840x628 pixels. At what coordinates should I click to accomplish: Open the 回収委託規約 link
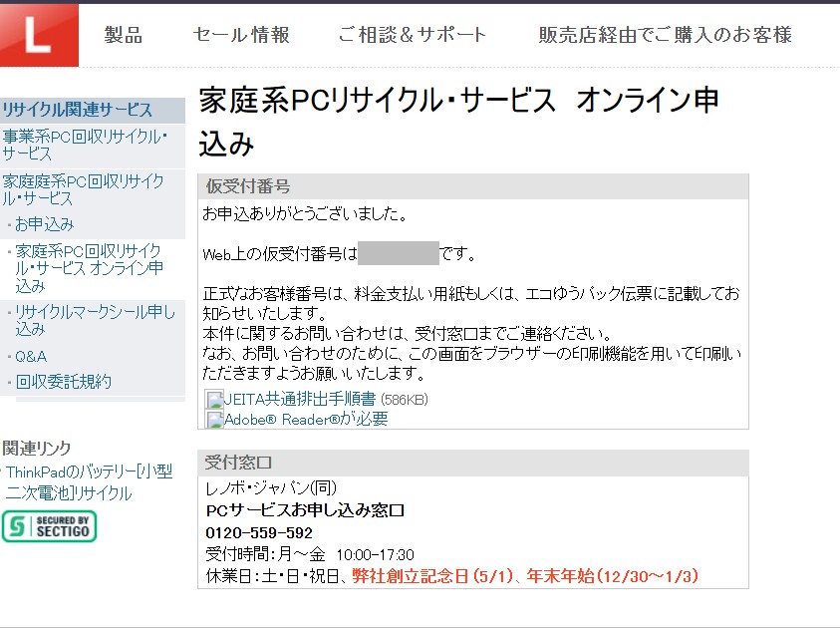63,382
